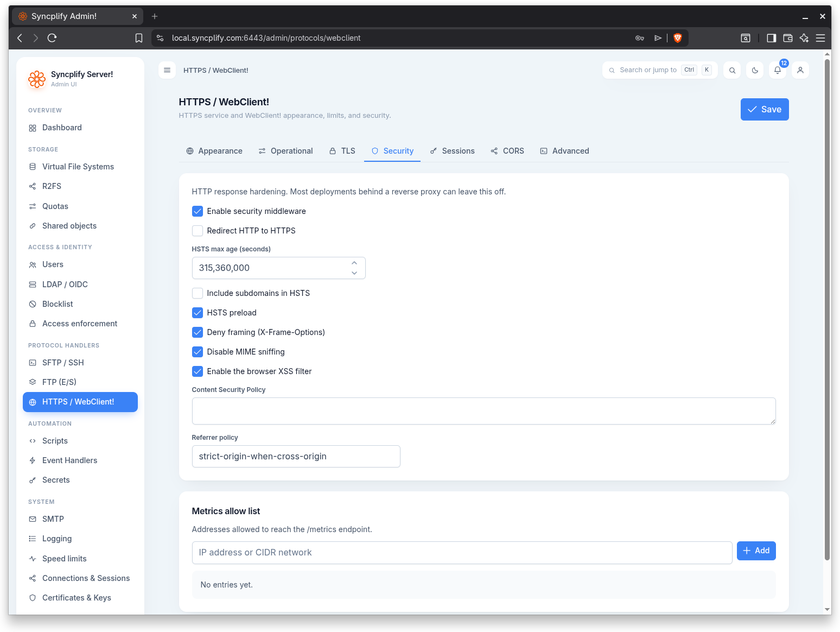Switch to Appearance tab

(x=214, y=151)
